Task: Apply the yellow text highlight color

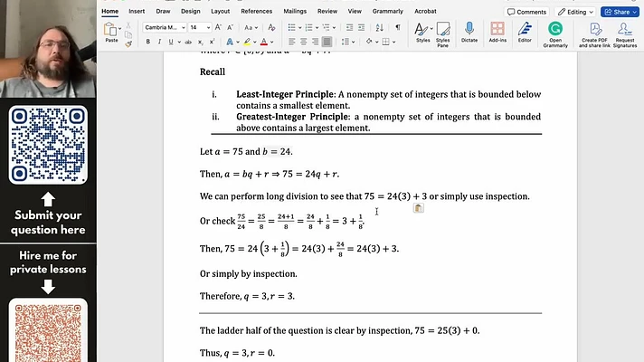Action: tap(247, 42)
